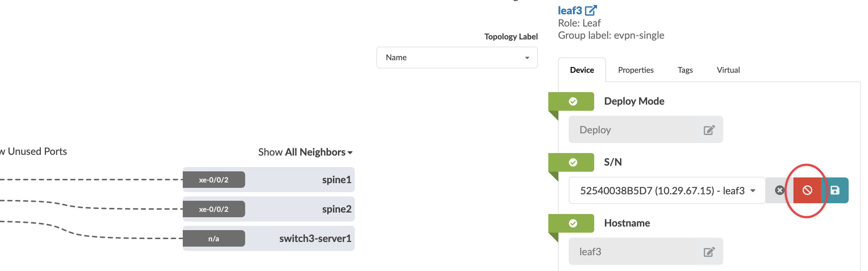This screenshot has width=868, height=271.
Task: Click the leaf3 device name link
Action: tap(569, 10)
